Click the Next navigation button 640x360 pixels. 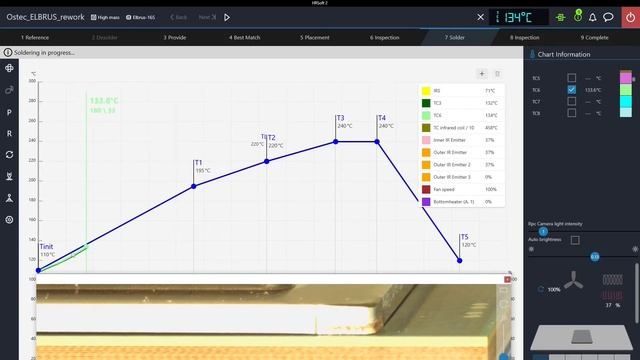207,17
